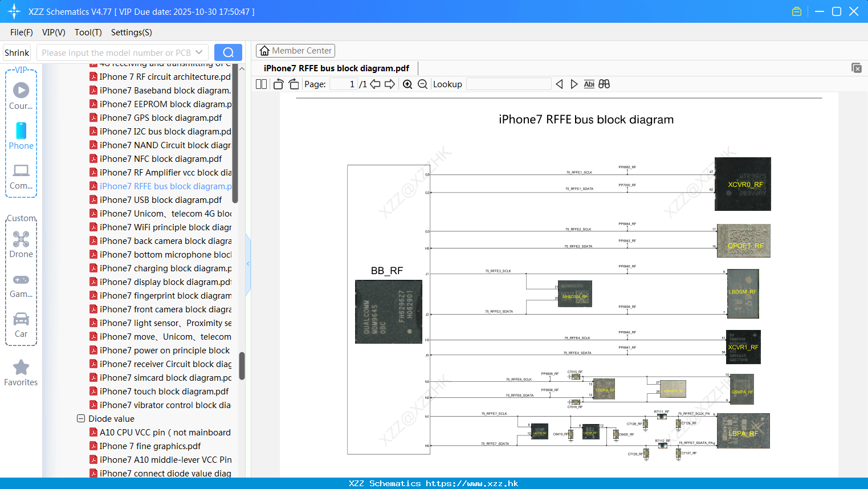Rotate the page counterclockwise

278,84
